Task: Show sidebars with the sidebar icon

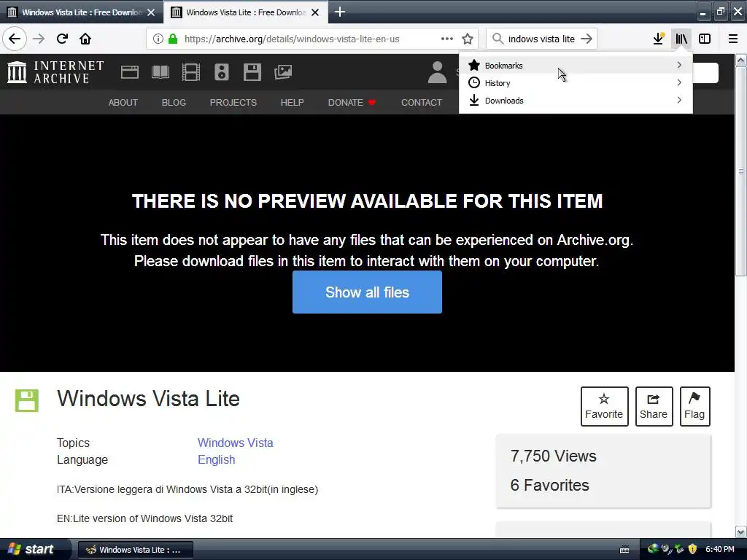Action: click(x=705, y=39)
